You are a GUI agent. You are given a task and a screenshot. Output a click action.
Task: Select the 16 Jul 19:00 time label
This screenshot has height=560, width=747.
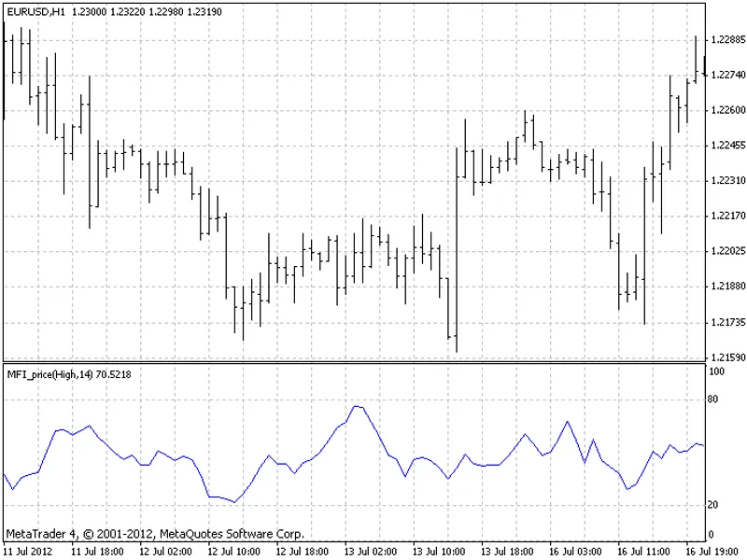[x=712, y=552]
